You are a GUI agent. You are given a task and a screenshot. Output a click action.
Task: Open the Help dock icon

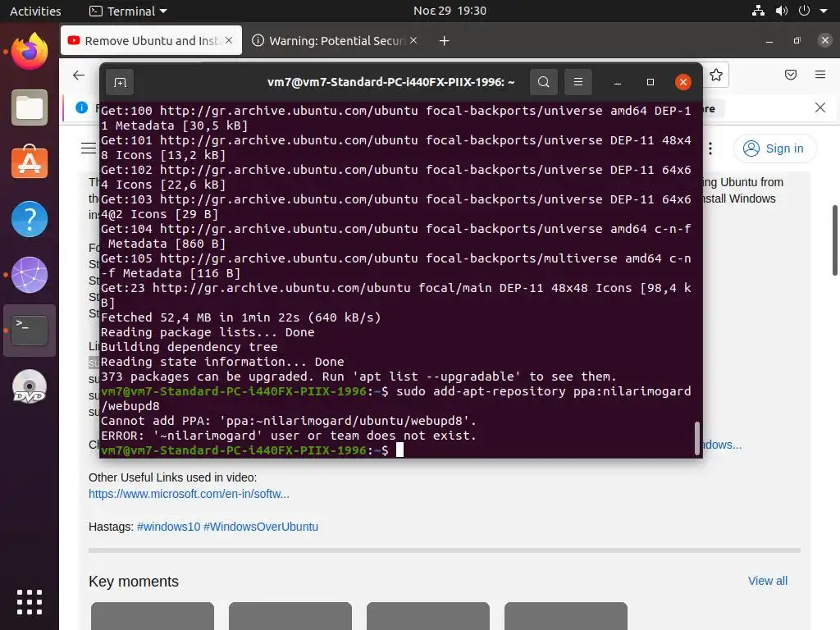(30, 218)
